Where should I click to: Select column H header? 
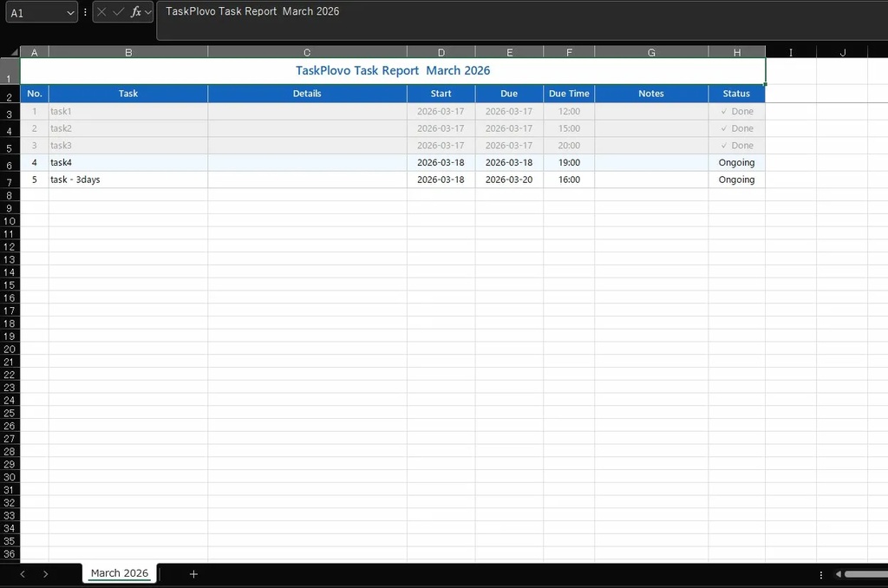(x=737, y=52)
